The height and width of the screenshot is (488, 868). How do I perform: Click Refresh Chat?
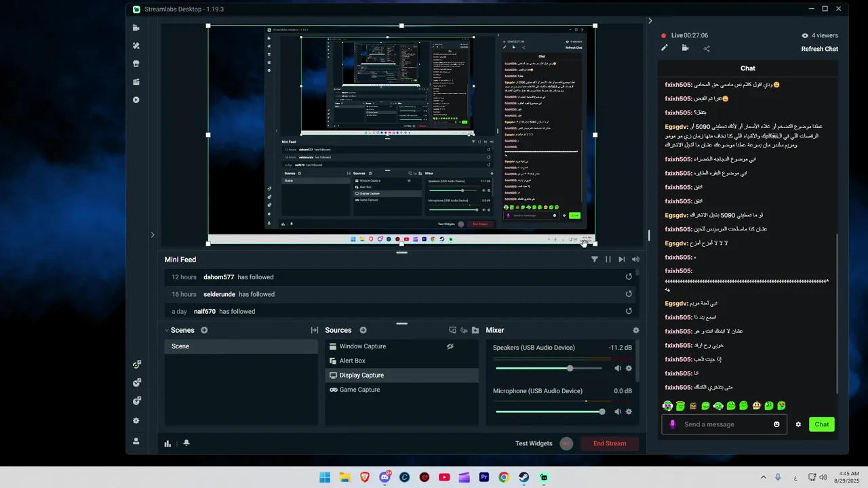819,49
